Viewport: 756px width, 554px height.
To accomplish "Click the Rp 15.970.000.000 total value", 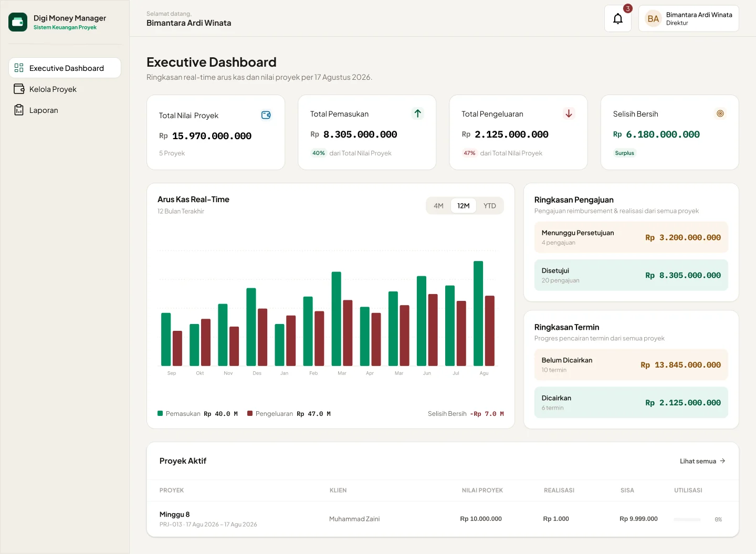I will 205,136.
